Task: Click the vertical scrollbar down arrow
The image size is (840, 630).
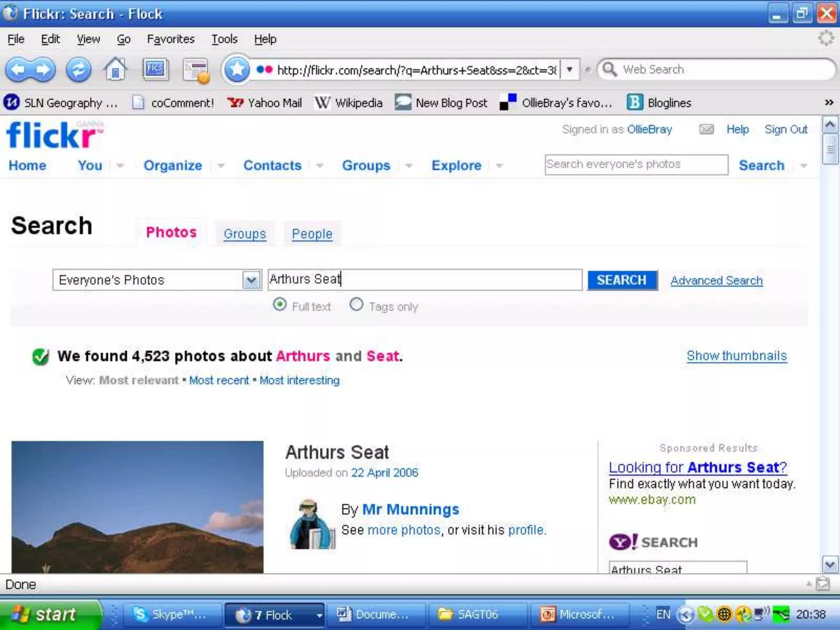Action: [x=830, y=565]
